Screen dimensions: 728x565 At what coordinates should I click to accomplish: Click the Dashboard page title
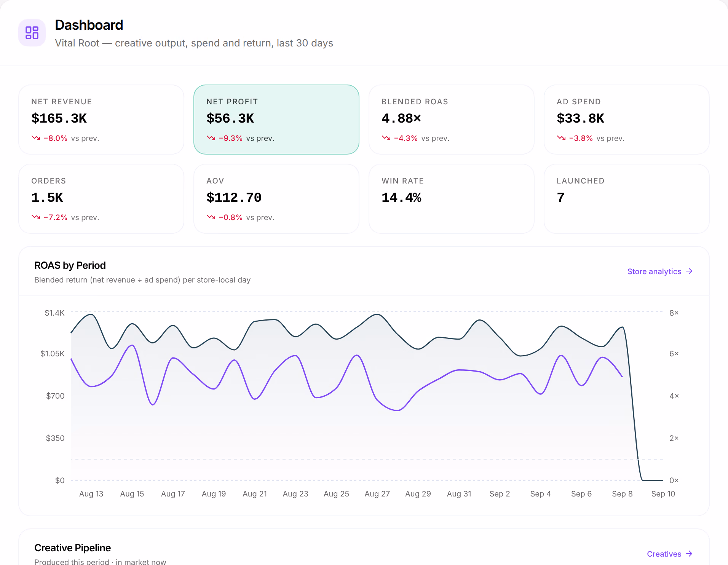tap(89, 25)
